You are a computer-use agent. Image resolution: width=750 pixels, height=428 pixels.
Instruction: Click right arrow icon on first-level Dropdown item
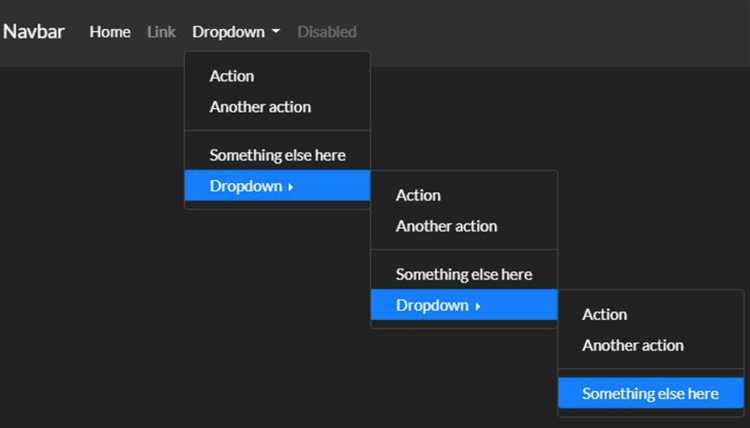[290, 187]
